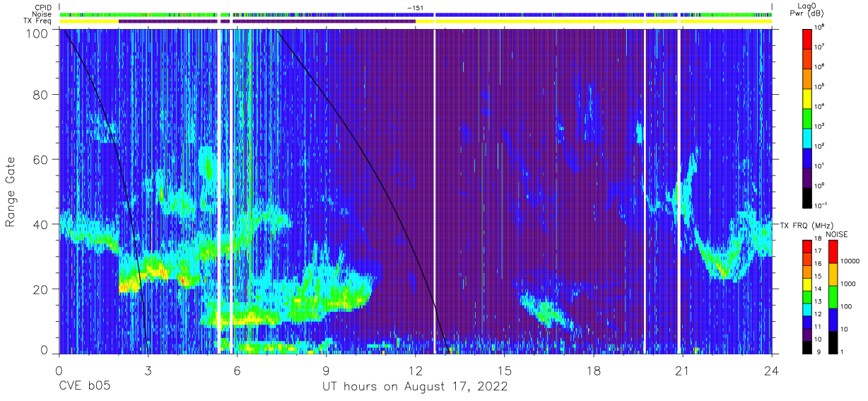Click Range Gate axis tick label '60'
Viewport: 868px width, 401px height.
[x=41, y=161]
